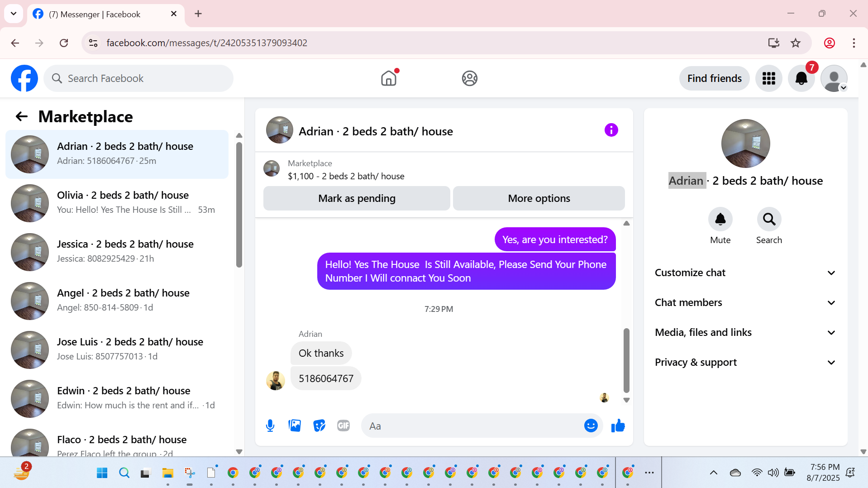868x488 pixels.
Task: Click the address bar URL
Action: pos(207,43)
